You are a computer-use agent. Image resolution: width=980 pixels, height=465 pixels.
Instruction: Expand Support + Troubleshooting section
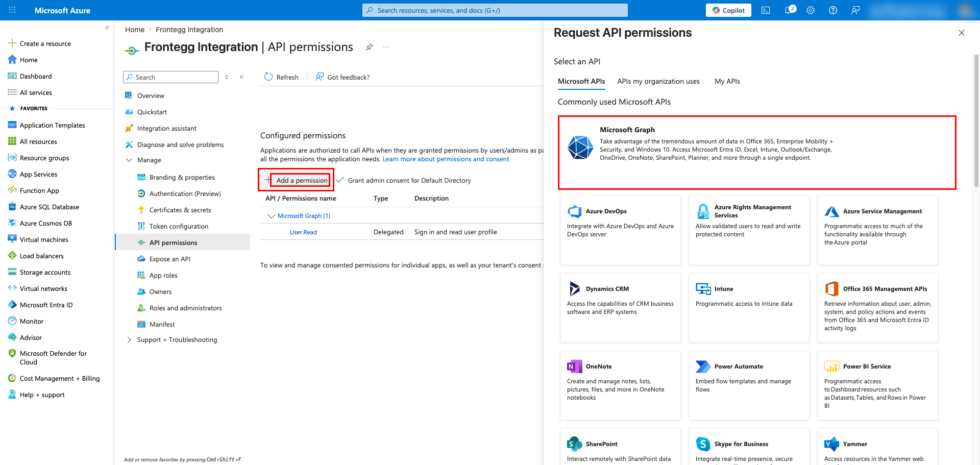click(129, 340)
